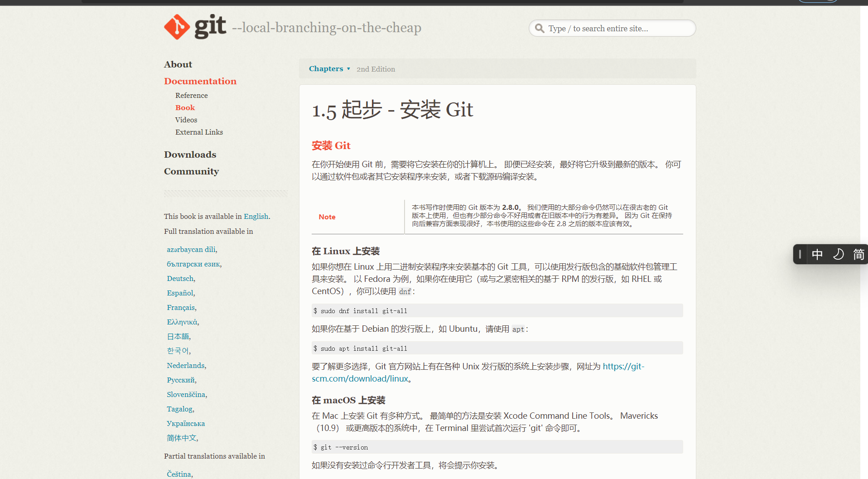The image size is (868, 479).
Task: Go to the Downloads section
Action: click(x=190, y=155)
